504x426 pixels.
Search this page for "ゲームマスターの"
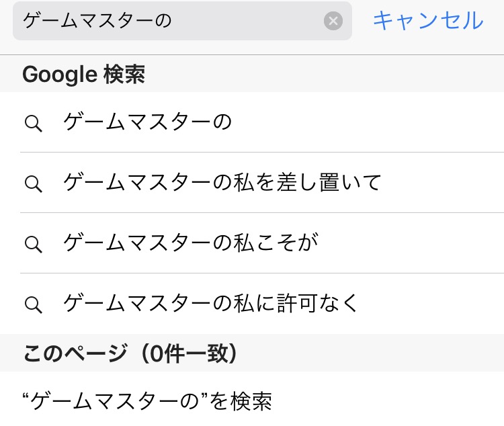[148, 402]
